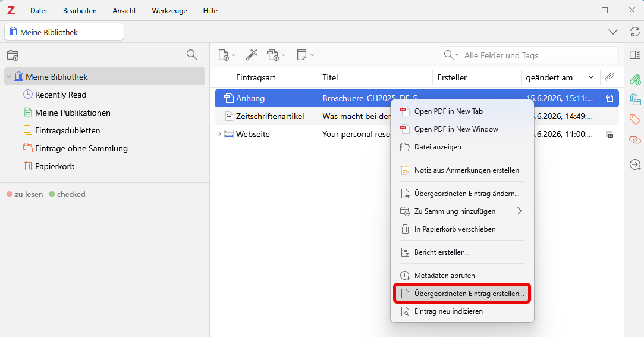The width and height of the screenshot is (644, 337).
Task: Open the Werkzeuge menu
Action: 169,11
